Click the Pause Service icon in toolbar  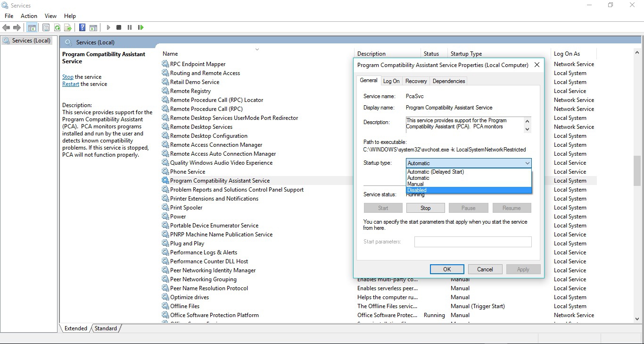tap(130, 27)
